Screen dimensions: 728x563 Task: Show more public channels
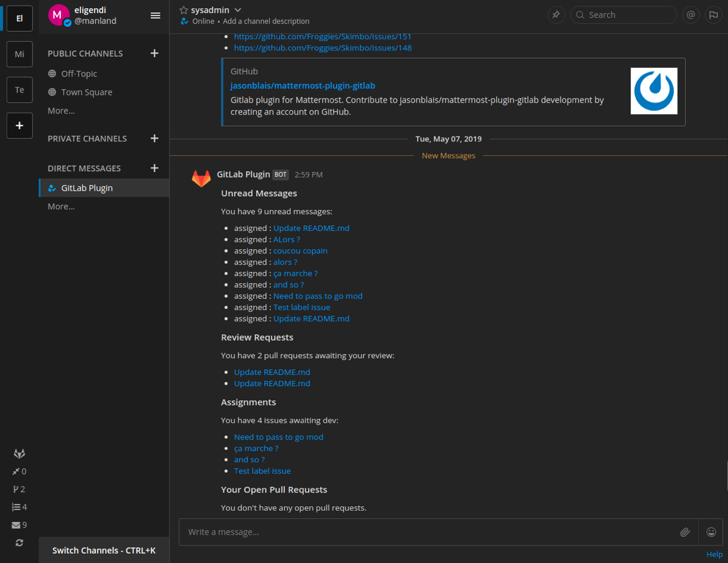[61, 111]
